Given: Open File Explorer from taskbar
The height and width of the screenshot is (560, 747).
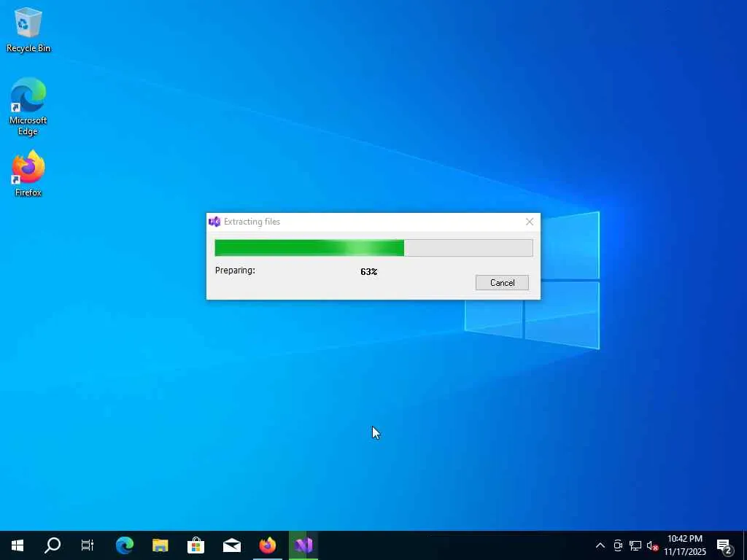Looking at the screenshot, I should point(160,545).
